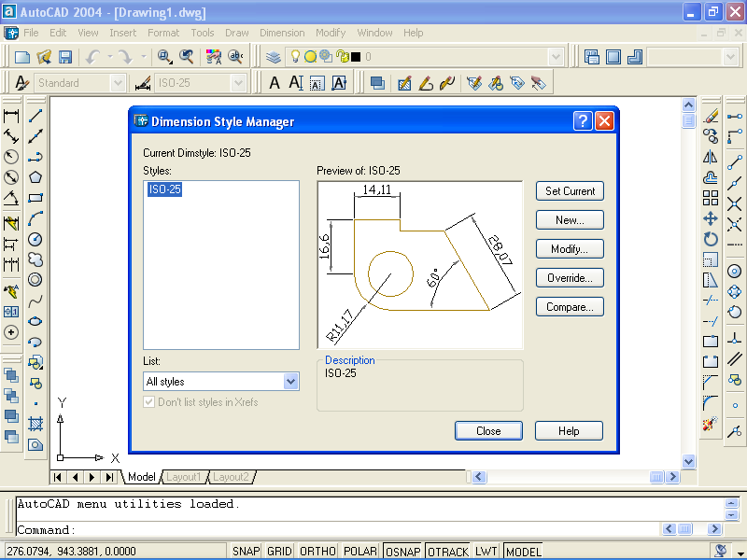Select the Linear Dimension tool
This screenshot has height=560, width=747.
tap(11, 116)
